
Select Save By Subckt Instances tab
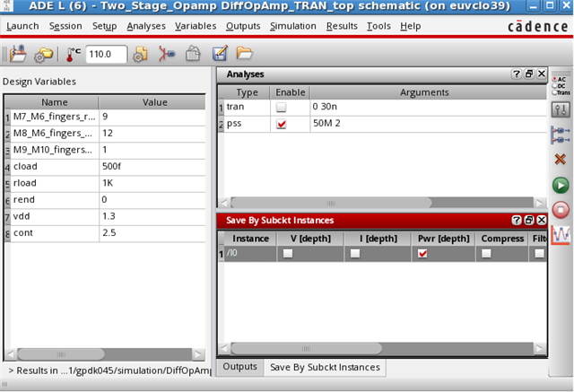click(325, 367)
